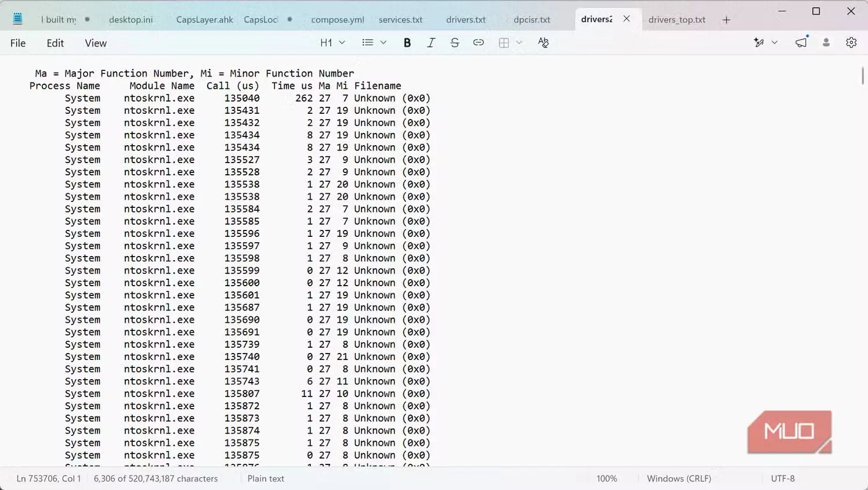The height and width of the screenshot is (490, 868).
Task: Click the vertical scrollbar thumb
Action: click(x=863, y=75)
